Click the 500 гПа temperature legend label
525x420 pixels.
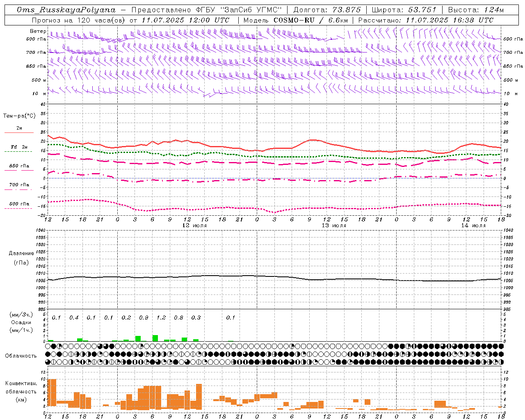19,204
